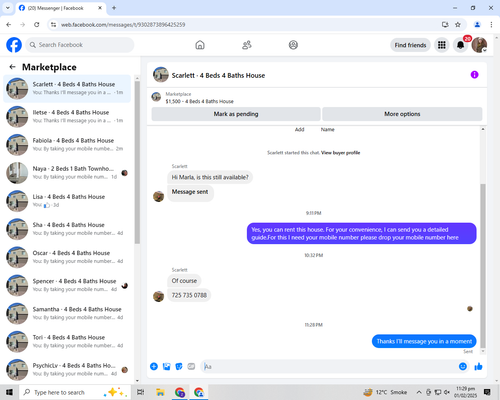Viewport: 500px width, 400px height.
Task: Open the Groups icon in top navigation
Action: (x=293, y=45)
